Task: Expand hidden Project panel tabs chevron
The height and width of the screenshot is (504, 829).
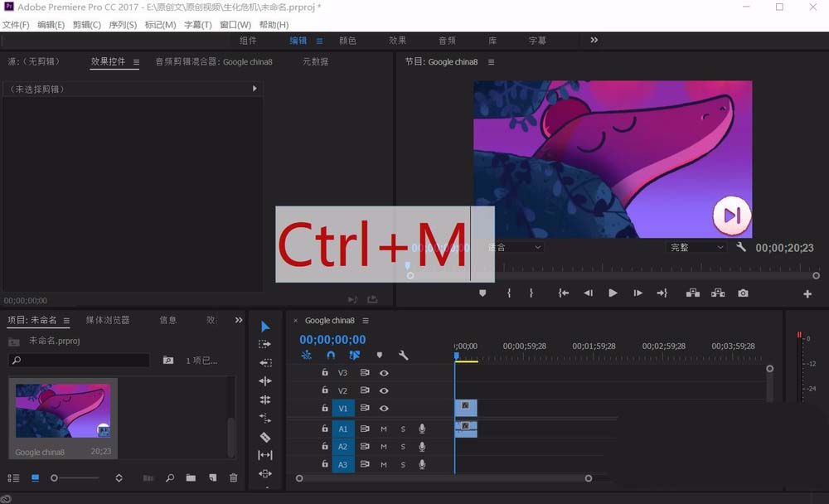Action: 239,320
